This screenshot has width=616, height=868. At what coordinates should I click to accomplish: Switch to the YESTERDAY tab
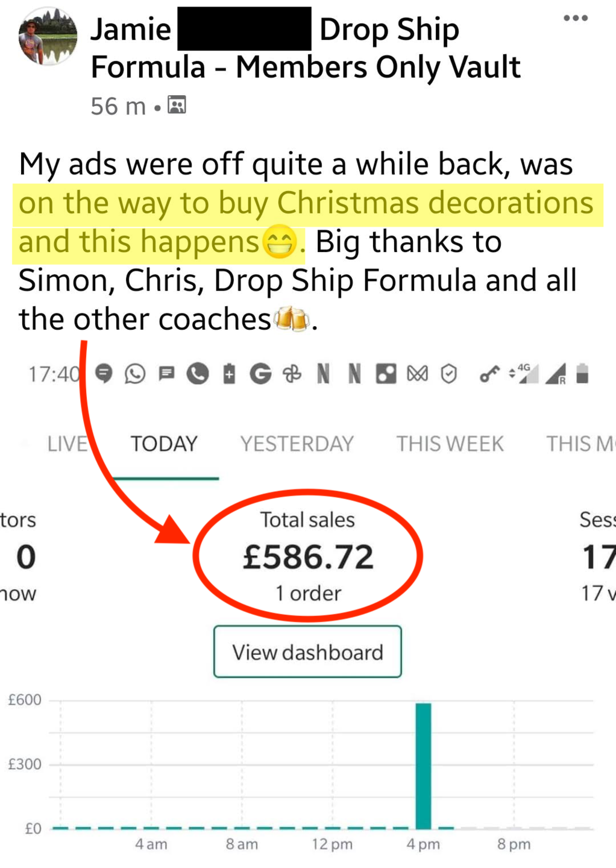click(x=297, y=444)
